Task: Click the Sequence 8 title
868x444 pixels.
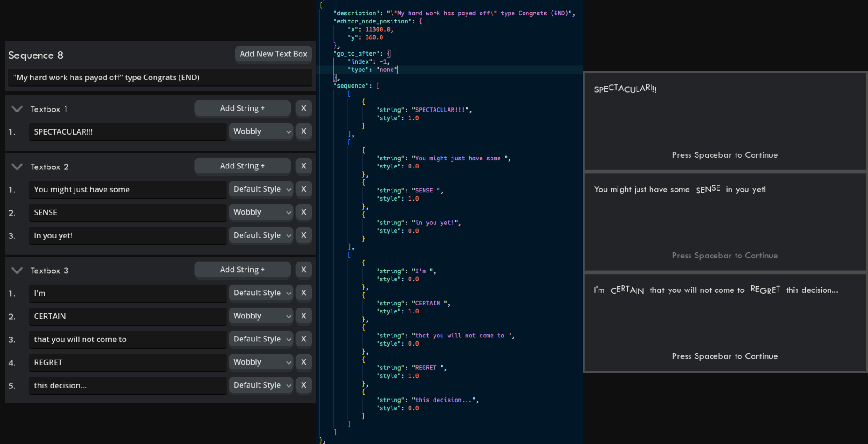Action: (36, 56)
